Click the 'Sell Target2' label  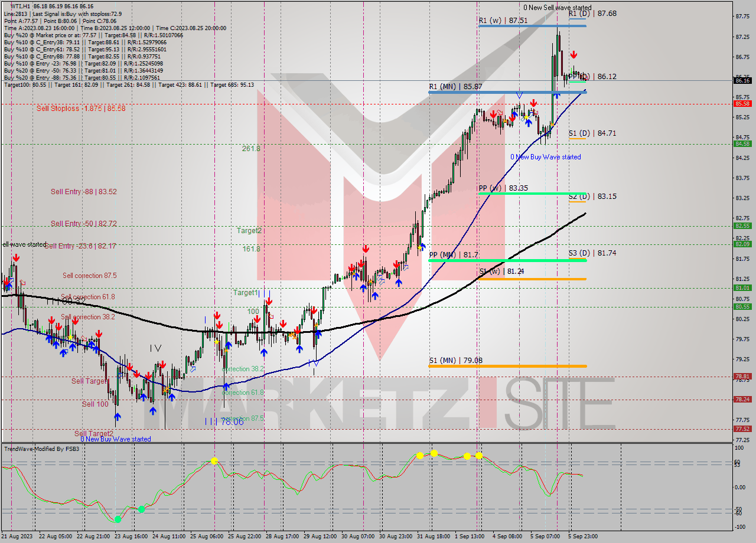pyautogui.click(x=93, y=434)
